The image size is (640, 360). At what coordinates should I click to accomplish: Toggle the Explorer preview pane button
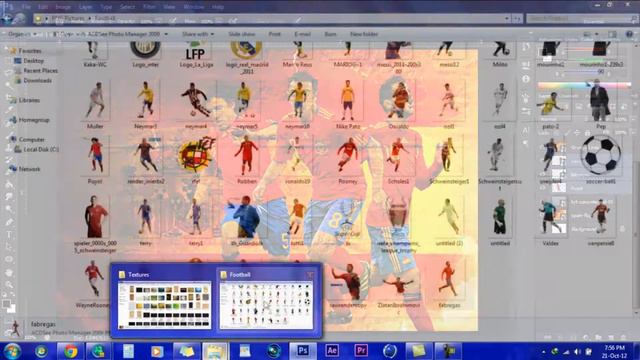(612, 34)
